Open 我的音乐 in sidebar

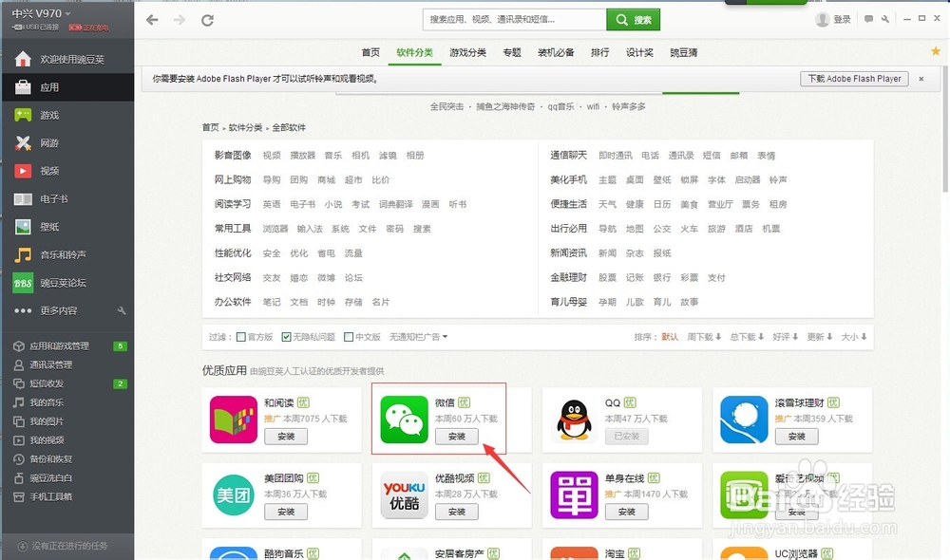tap(67, 402)
